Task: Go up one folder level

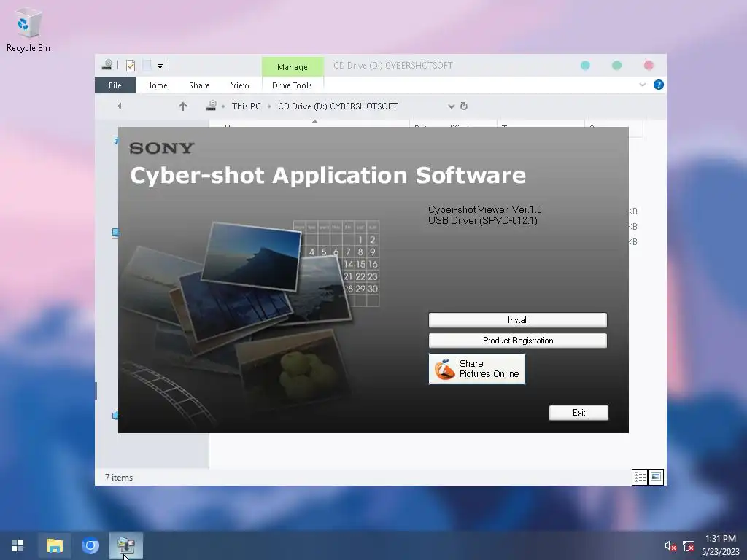Action: (x=183, y=106)
